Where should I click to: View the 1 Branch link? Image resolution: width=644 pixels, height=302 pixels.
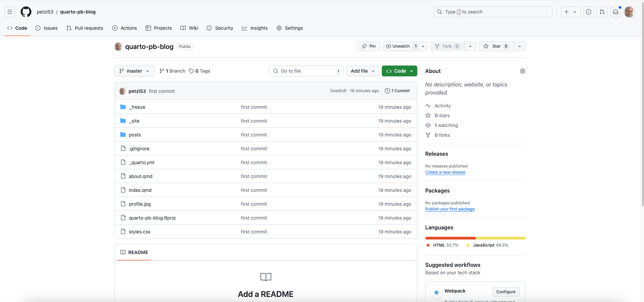pyautogui.click(x=172, y=71)
